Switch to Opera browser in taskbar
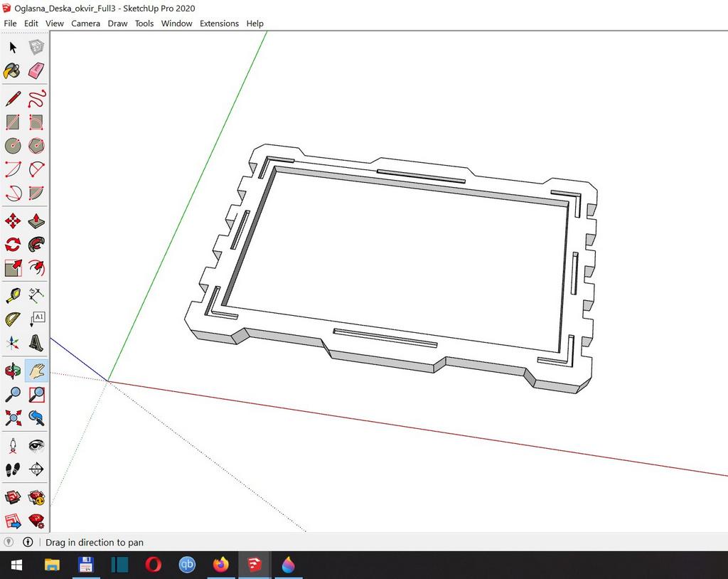 (154, 565)
